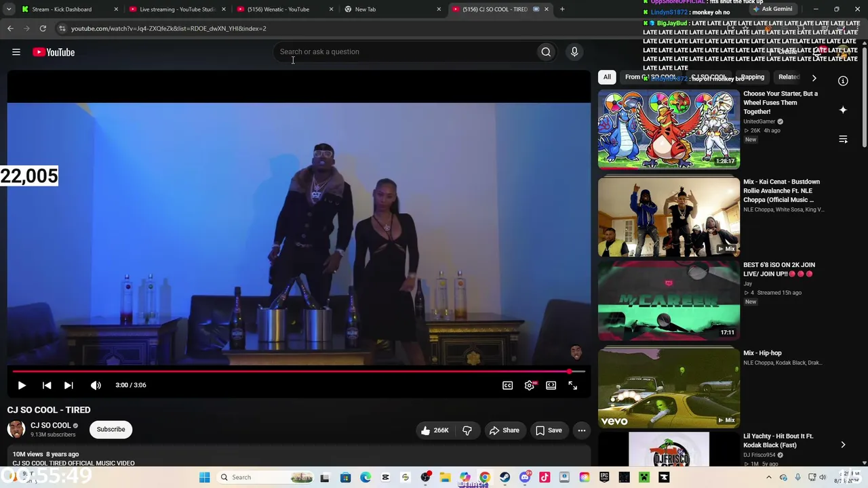Open the YouTube guide hamburger menu
The image size is (868, 488).
coord(16,52)
